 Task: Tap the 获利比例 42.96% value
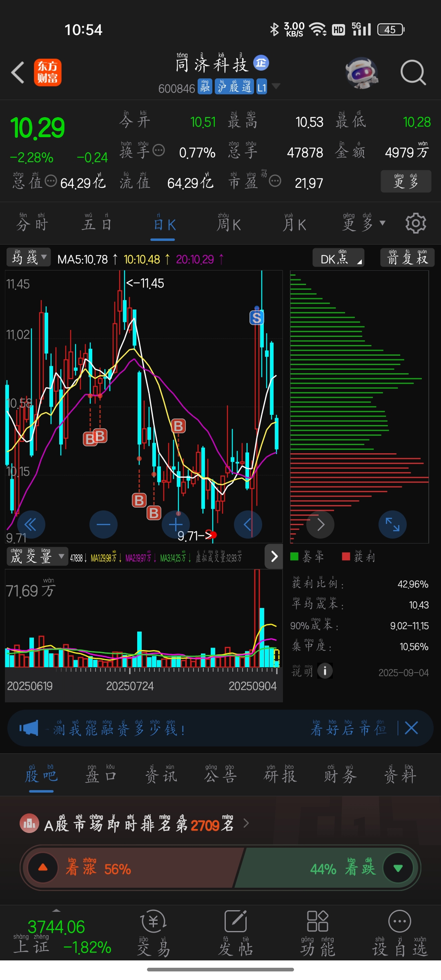tap(413, 584)
